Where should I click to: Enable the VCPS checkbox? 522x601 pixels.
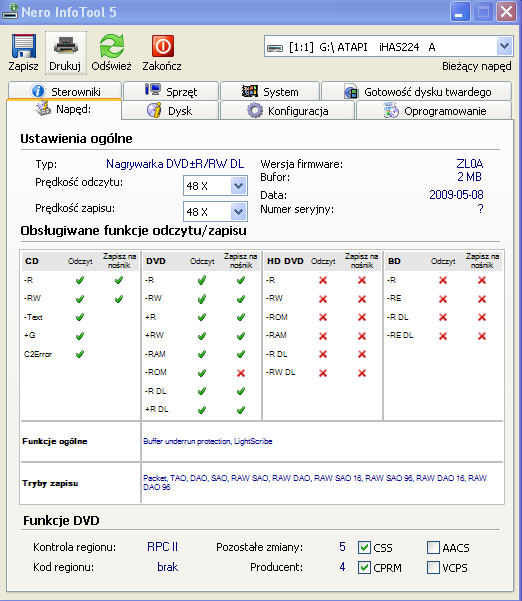[433, 567]
